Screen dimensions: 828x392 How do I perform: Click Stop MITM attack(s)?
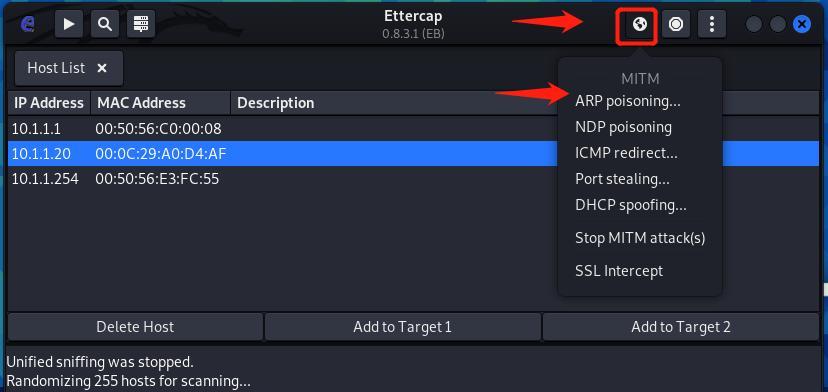tap(640, 238)
